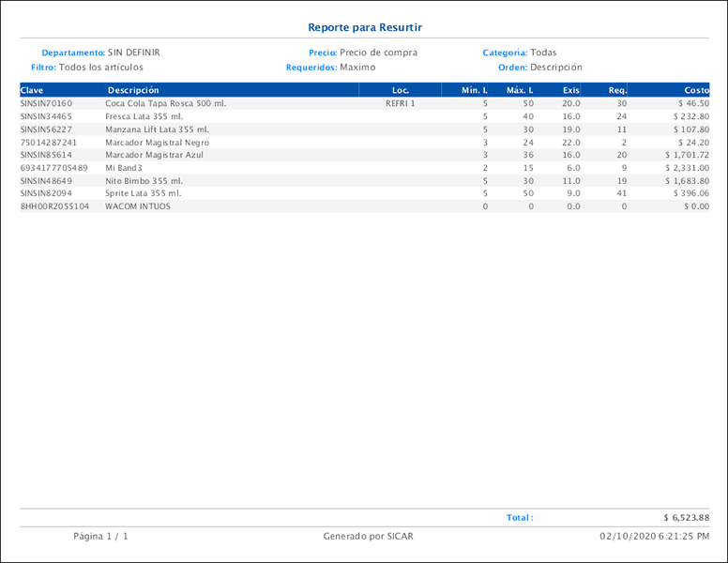Click the 'Precio de compra' value

tap(378, 53)
